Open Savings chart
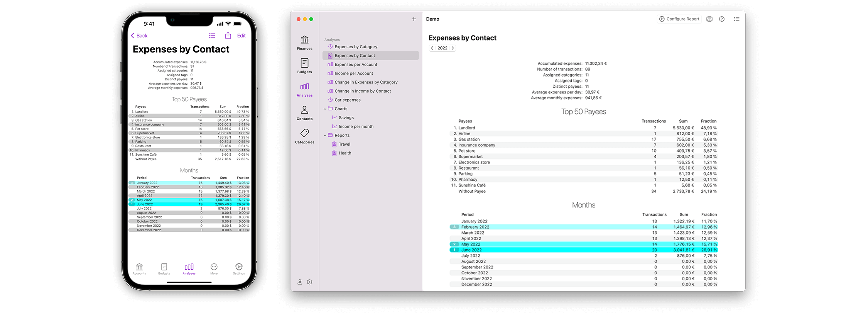The height and width of the screenshot is (316, 868). click(370, 118)
